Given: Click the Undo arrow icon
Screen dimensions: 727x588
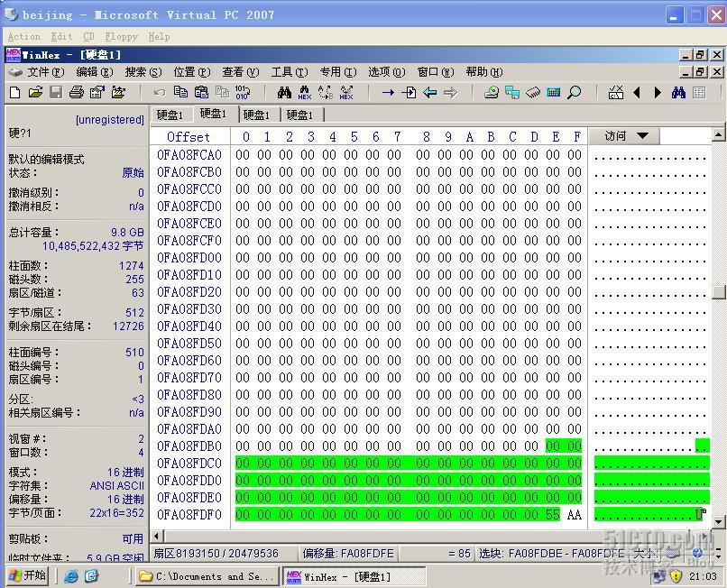Looking at the screenshot, I should coord(159,92).
